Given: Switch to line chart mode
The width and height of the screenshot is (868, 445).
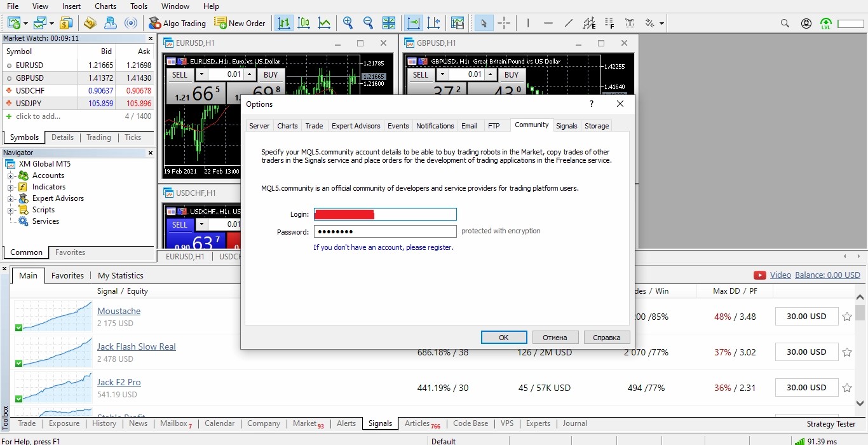Looking at the screenshot, I should click(324, 24).
